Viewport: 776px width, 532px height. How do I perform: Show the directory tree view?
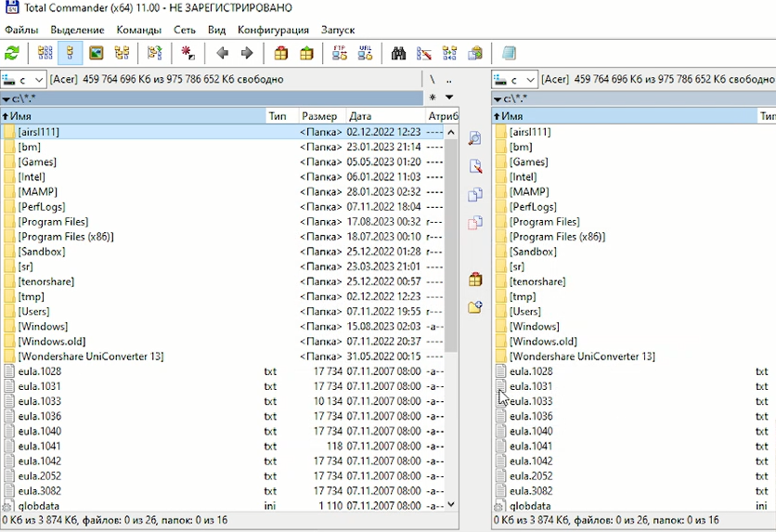(122, 53)
